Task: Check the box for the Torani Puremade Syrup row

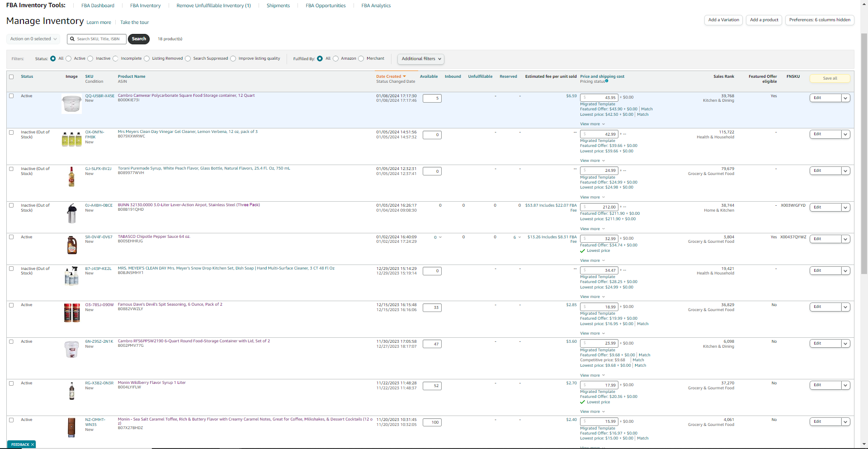Action: pos(11,169)
